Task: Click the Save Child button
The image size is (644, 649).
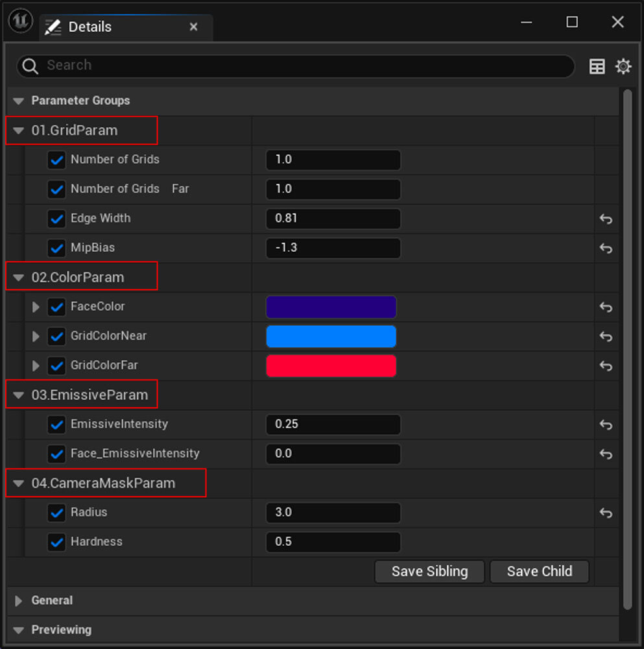Action: tap(539, 572)
